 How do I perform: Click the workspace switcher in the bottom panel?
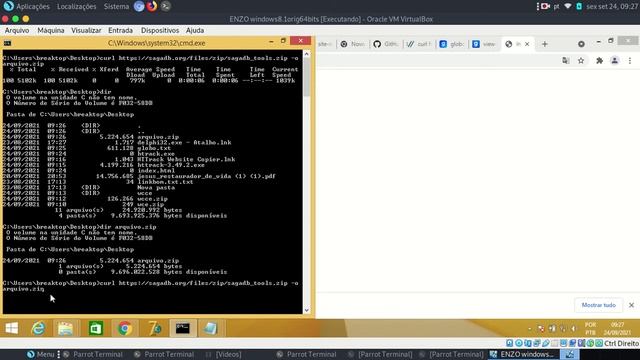[x=569, y=354]
